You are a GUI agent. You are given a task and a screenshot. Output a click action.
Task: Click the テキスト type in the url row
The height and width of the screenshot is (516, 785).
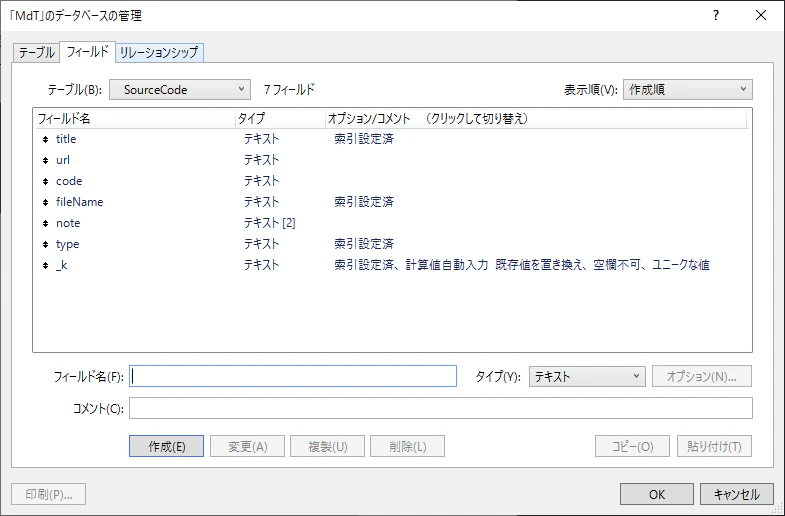261,160
